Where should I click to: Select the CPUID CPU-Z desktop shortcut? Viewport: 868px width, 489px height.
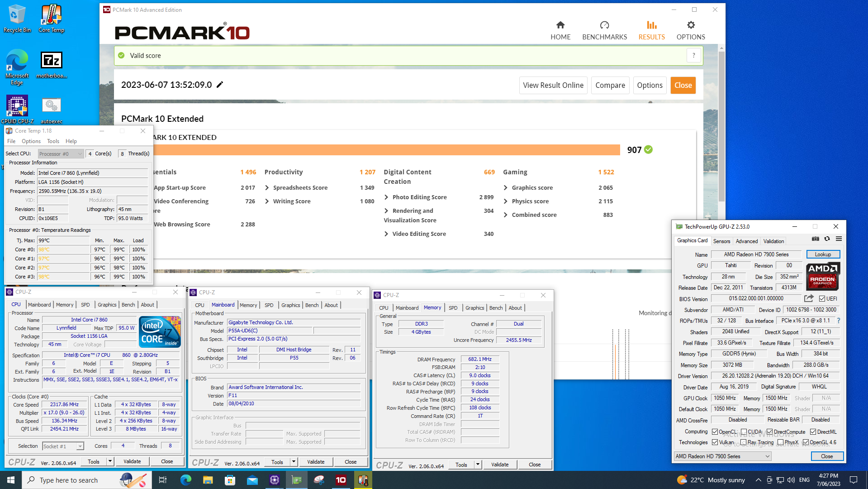point(17,109)
